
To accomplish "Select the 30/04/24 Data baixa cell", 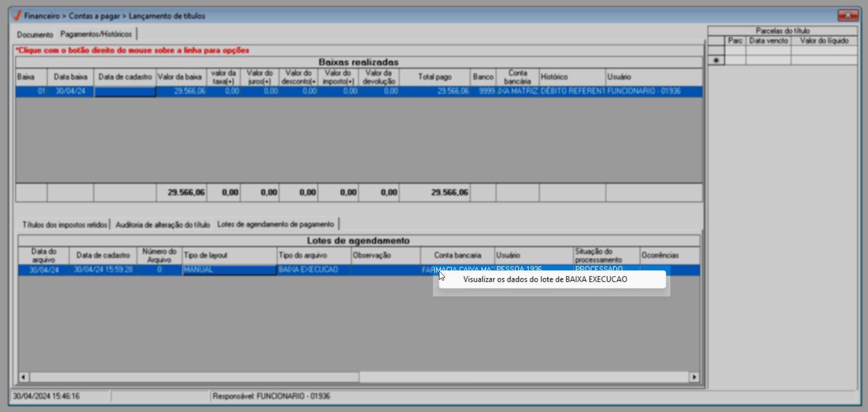I will tap(70, 91).
